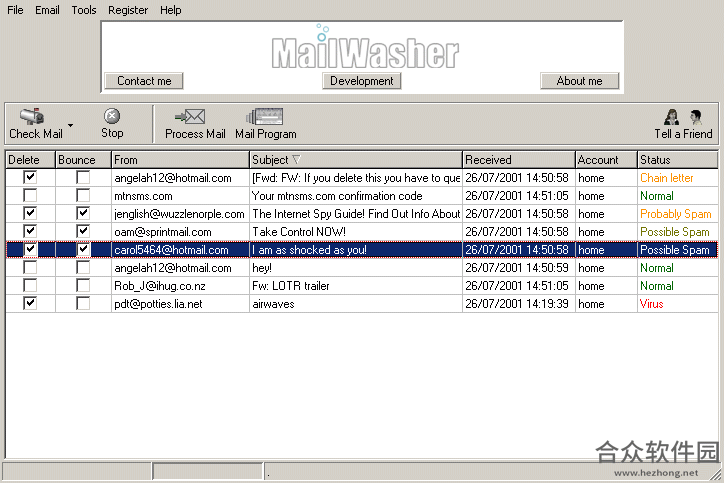This screenshot has height=483, width=724.
Task: Uncheck Bounce for the jenglish@wuzzlenorple.com email
Action: coord(83,213)
